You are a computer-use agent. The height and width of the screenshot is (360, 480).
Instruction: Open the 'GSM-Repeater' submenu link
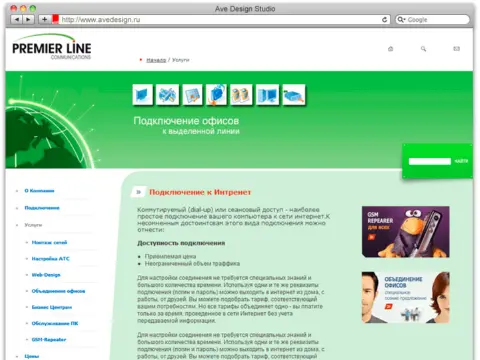(49, 340)
